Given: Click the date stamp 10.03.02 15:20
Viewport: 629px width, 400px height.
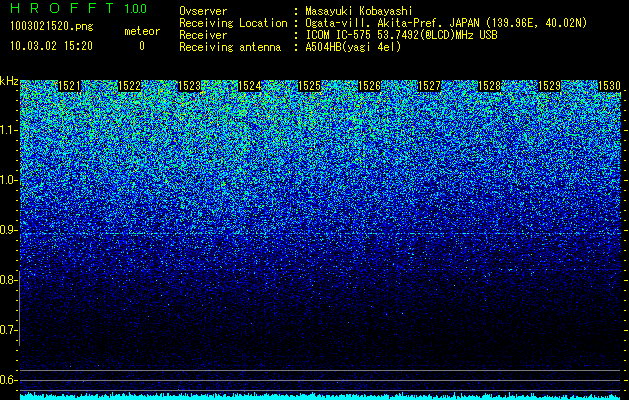Looking at the screenshot, I should 51,46.
